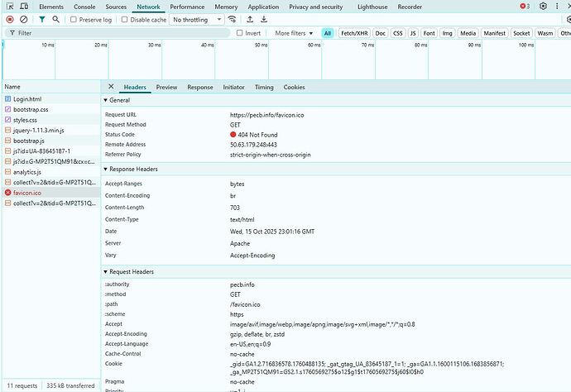Image resolution: width=571 pixels, height=392 pixels.
Task: Toggle the filter funnel icon
Action: 42,19
